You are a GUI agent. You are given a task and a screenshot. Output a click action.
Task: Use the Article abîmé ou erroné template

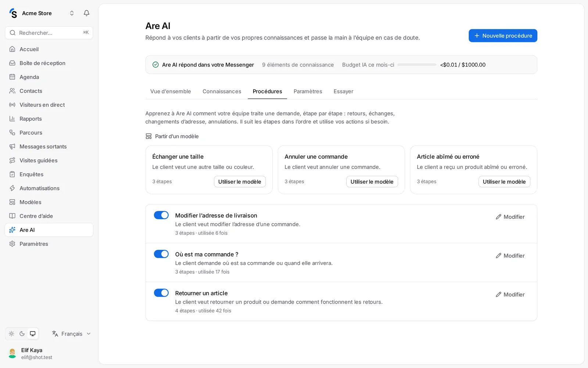tap(504, 182)
